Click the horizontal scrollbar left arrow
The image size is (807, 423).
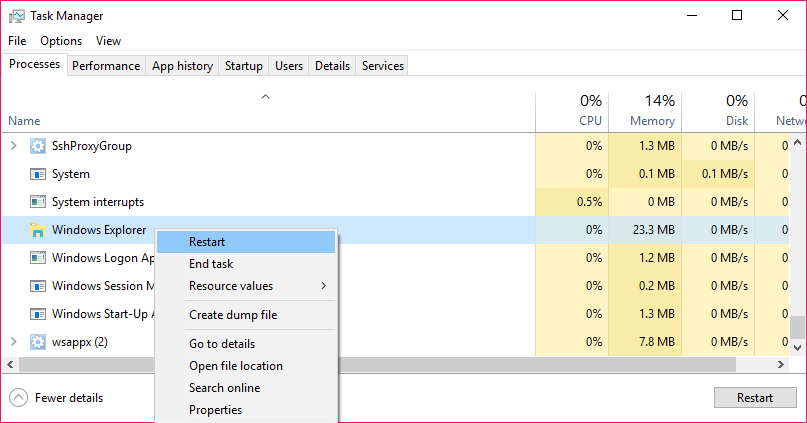tap(10, 364)
